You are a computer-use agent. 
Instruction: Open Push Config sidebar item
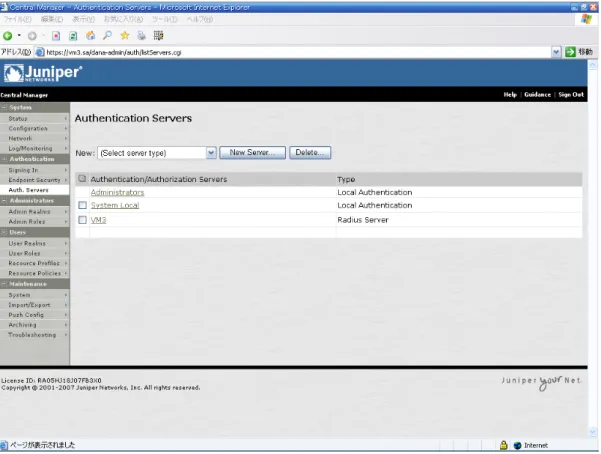pos(34,315)
